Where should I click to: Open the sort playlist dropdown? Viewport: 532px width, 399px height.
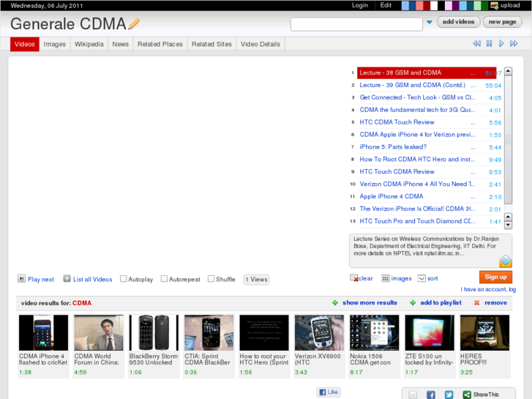422,278
